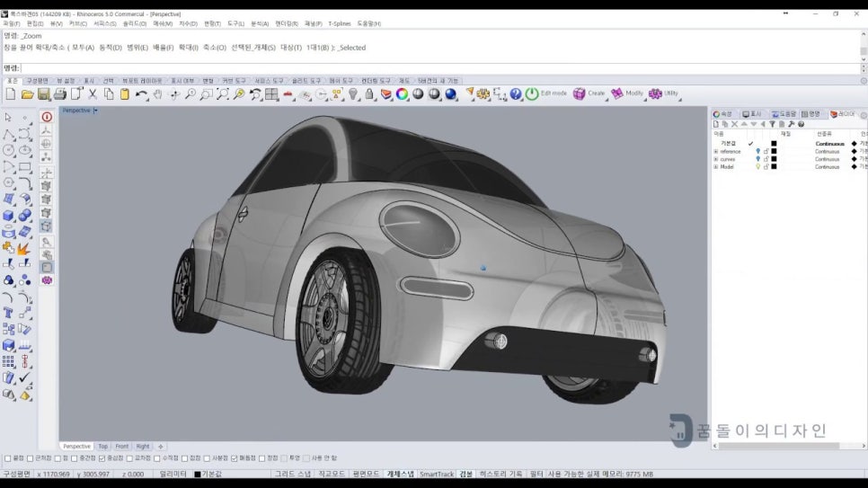This screenshot has width=868, height=488.
Task: Click the Model layer black color swatch
Action: [x=774, y=167]
